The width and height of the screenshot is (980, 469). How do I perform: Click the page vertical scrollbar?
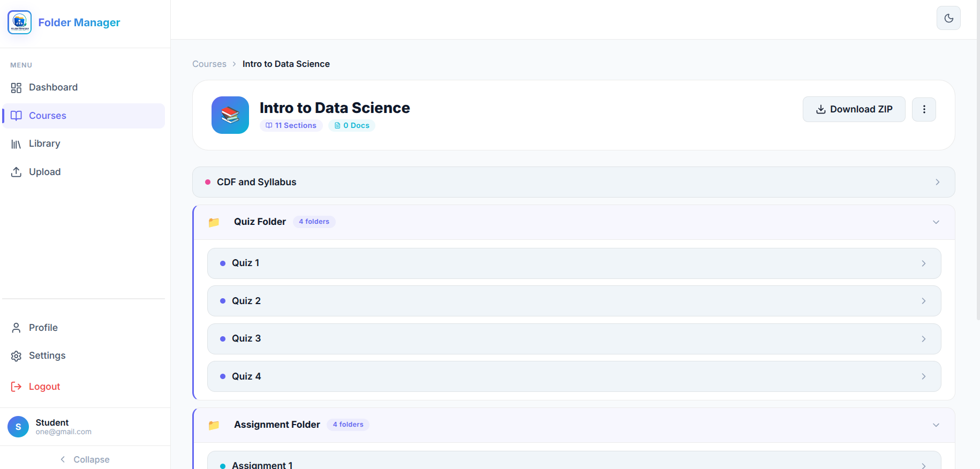(x=978, y=161)
